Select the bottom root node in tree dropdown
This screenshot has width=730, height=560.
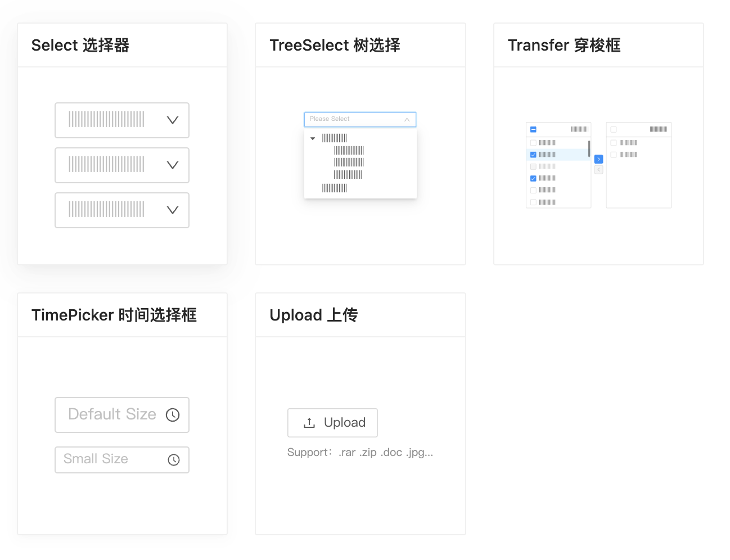coord(334,188)
